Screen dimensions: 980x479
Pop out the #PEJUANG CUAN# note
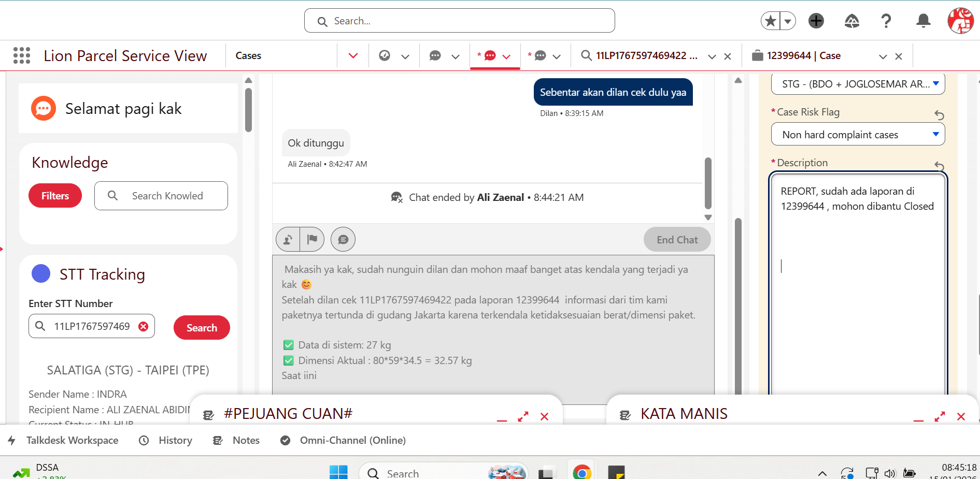coord(523,416)
